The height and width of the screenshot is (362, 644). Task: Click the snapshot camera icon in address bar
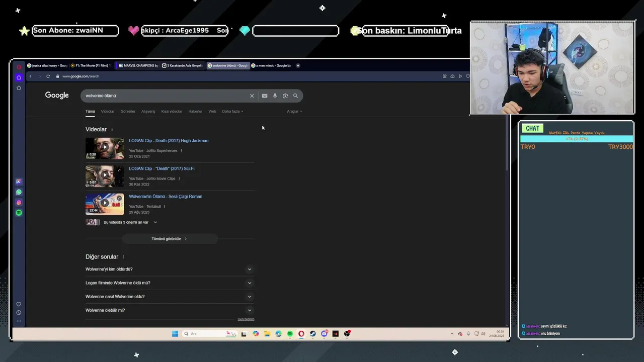click(x=452, y=76)
